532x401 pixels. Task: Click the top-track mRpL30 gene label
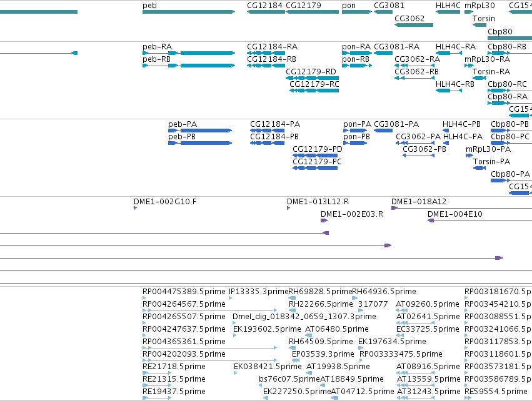tap(479, 6)
